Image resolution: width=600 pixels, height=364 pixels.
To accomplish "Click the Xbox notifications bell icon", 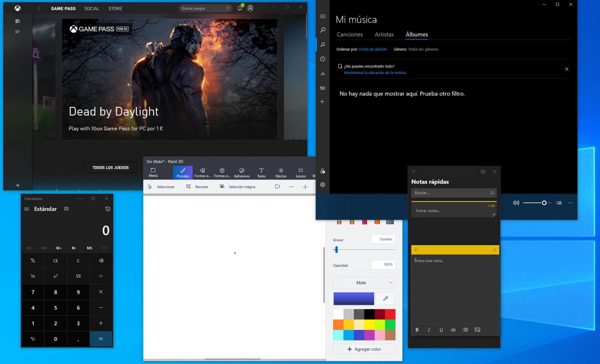I will click(x=240, y=8).
